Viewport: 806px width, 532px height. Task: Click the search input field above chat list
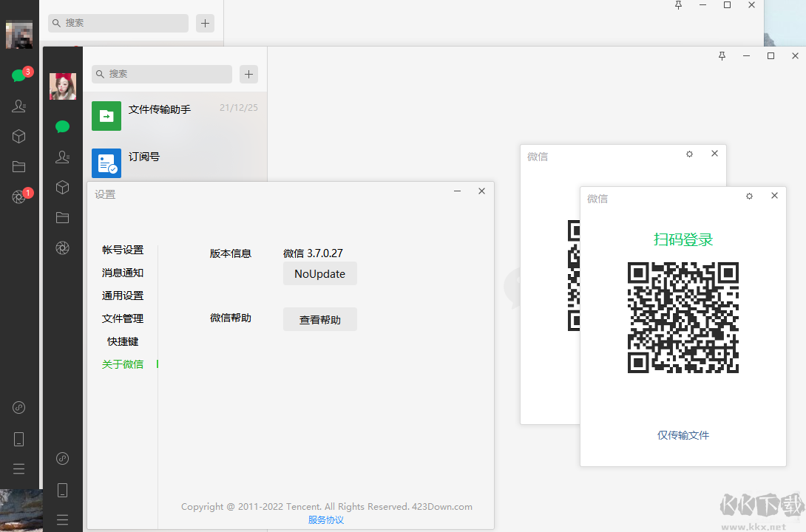161,75
